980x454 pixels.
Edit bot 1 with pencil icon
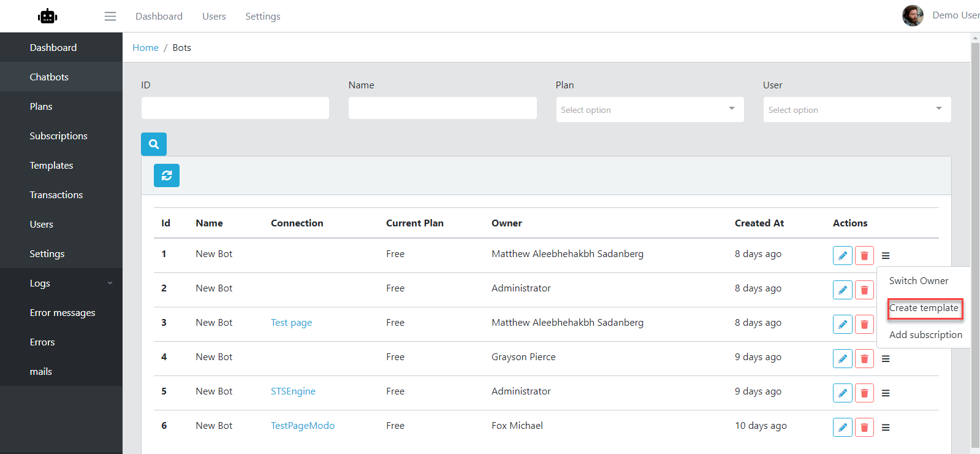(x=843, y=255)
